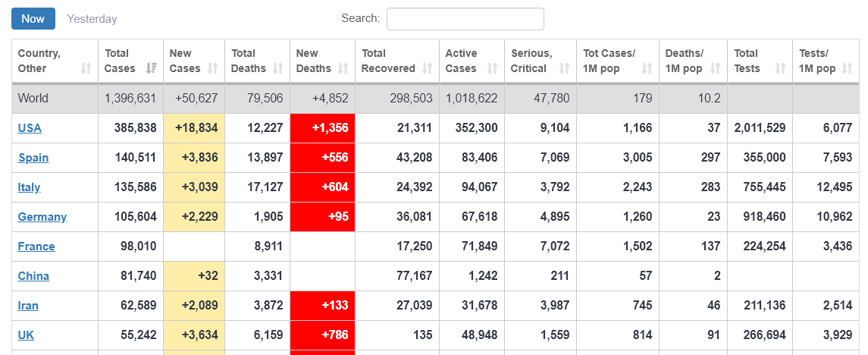Open the USA country link
The height and width of the screenshot is (355, 868).
coord(30,128)
